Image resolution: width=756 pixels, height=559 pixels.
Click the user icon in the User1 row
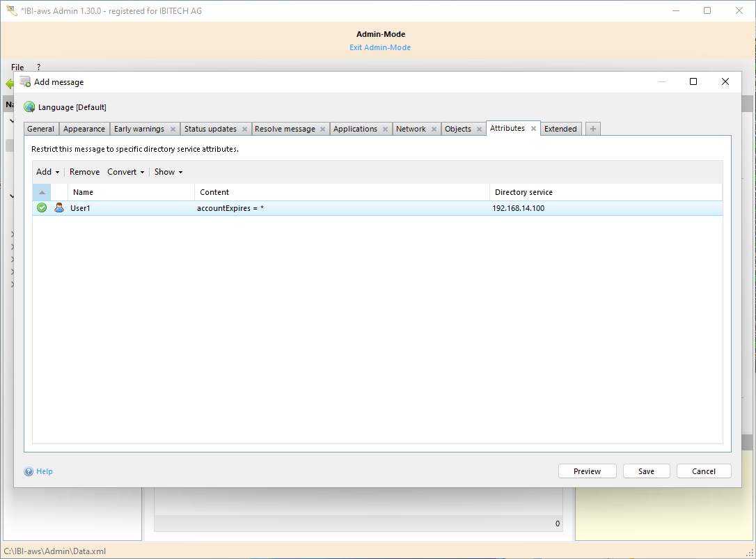[x=59, y=207]
